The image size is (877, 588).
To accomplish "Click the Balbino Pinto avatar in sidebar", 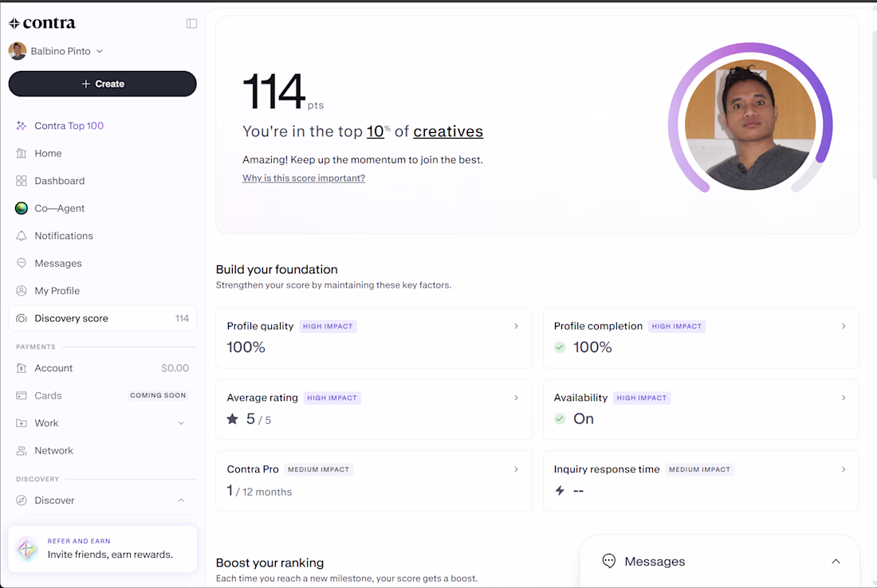I will 18,51.
